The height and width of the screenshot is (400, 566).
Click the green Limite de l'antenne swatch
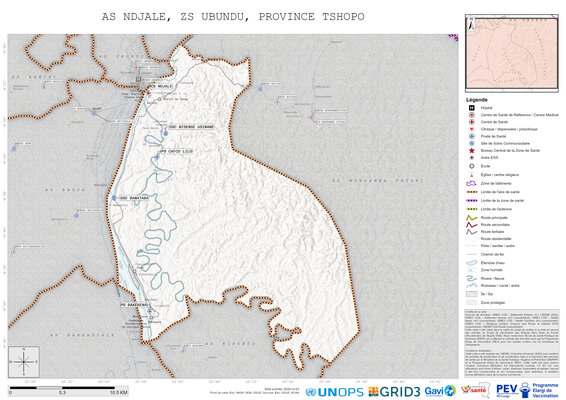pyautogui.click(x=471, y=209)
